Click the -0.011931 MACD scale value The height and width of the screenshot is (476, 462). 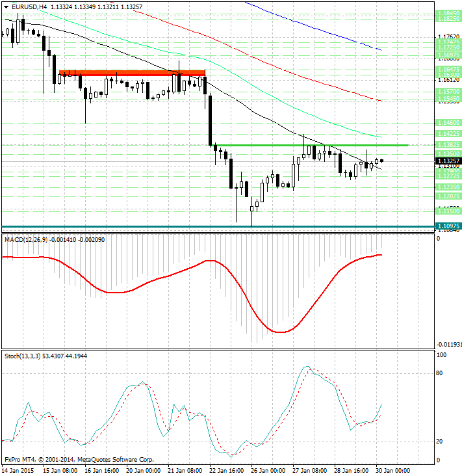click(x=449, y=345)
